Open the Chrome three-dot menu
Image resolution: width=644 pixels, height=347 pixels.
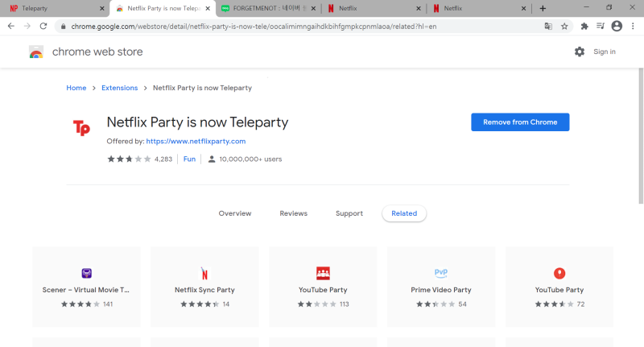633,26
